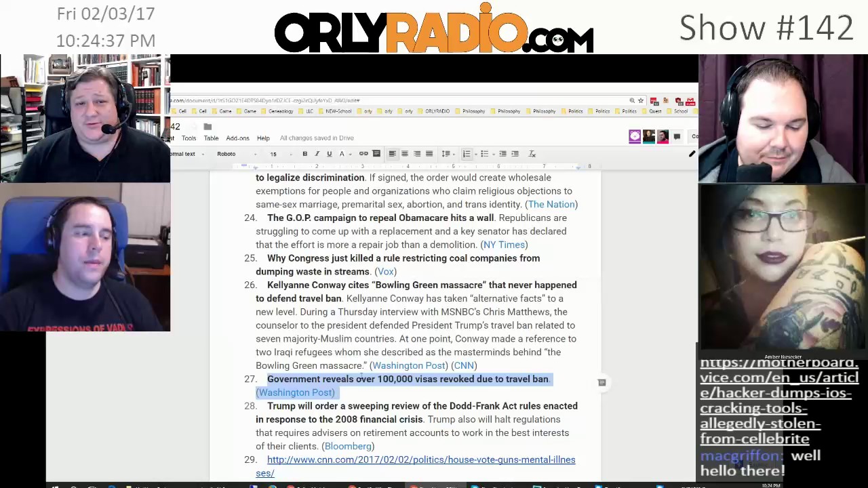This screenshot has height=488, width=868.
Task: Toggle the numbered list button
Action: point(466,154)
